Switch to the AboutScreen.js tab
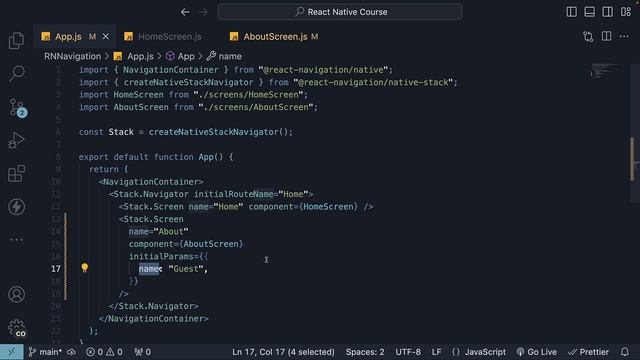The height and width of the screenshot is (360, 640). click(x=275, y=37)
